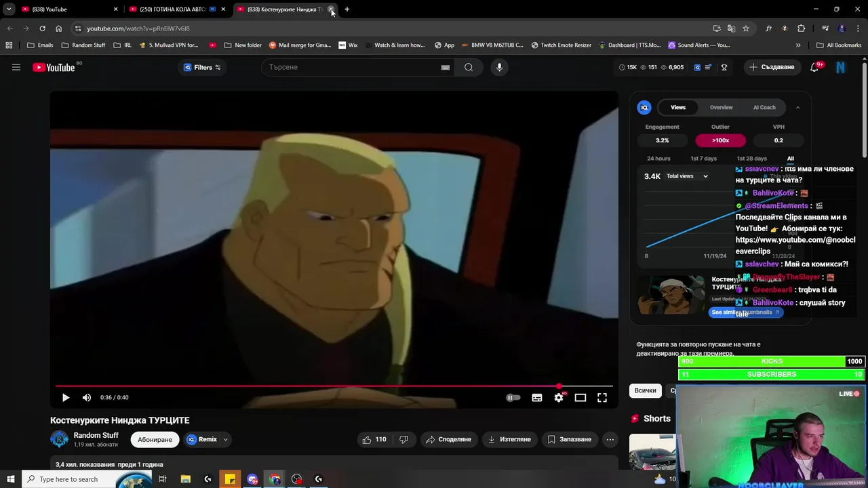Open the Chrome extensions puzzle icon

pyautogui.click(x=802, y=28)
